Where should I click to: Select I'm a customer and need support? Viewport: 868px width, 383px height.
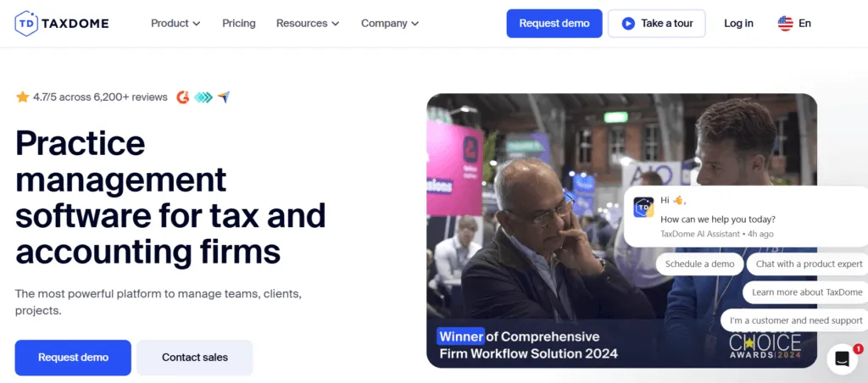pos(795,320)
